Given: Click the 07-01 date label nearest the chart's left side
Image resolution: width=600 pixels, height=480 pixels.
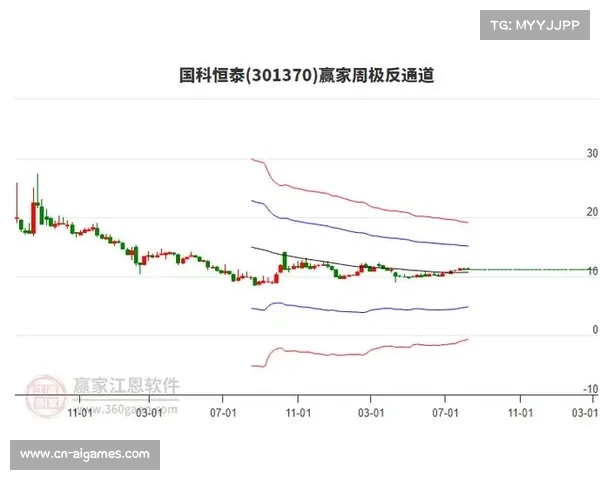Looking at the screenshot, I should 223,413.
